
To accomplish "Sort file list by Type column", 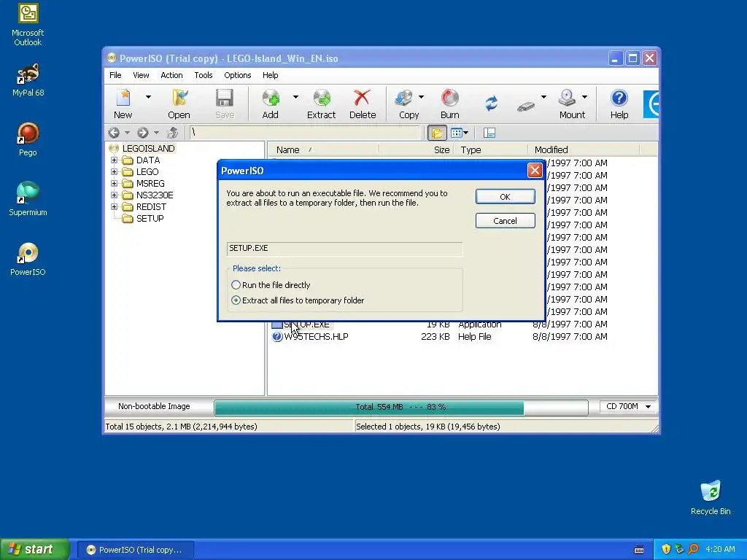I will coord(489,149).
